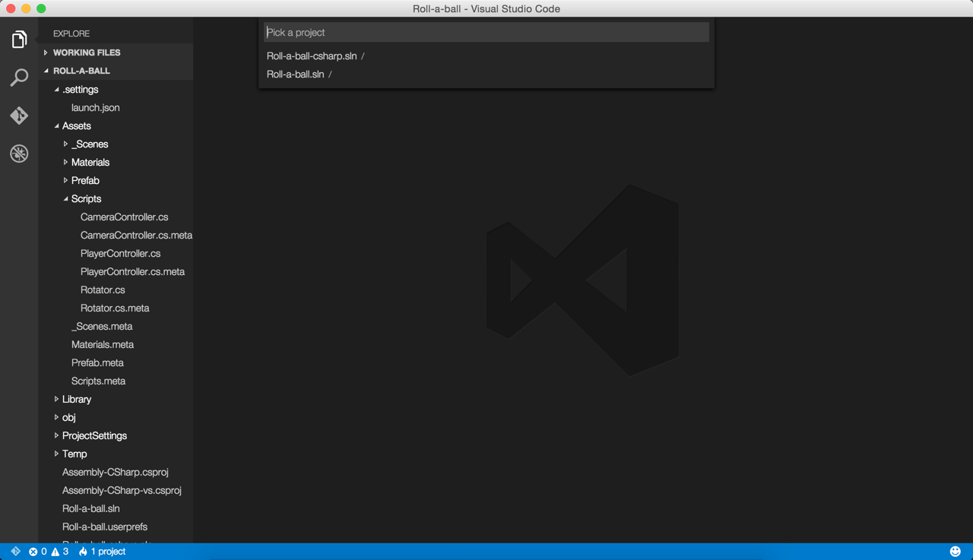This screenshot has width=973, height=560.
Task: Choose Roll-a-ball-csharp.sln from project list
Action: click(486, 56)
